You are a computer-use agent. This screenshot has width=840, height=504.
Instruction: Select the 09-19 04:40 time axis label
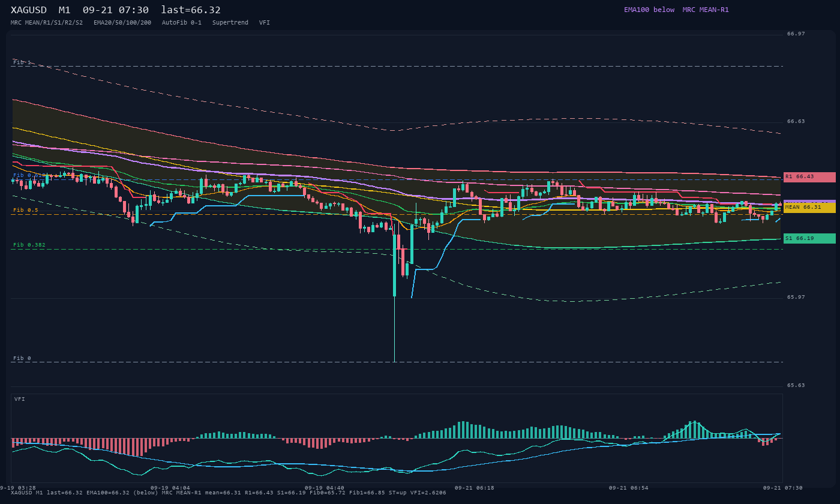click(325, 488)
